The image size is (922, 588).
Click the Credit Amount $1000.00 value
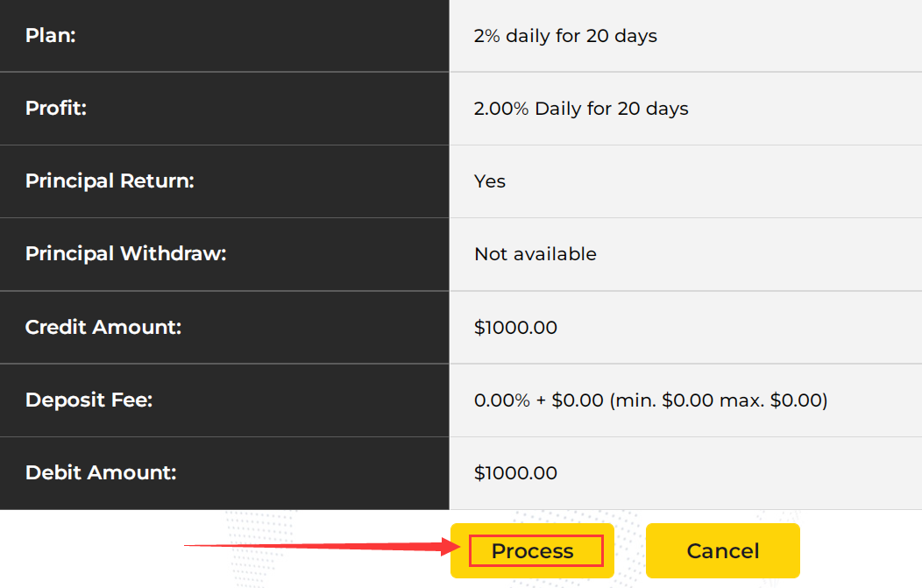(515, 328)
